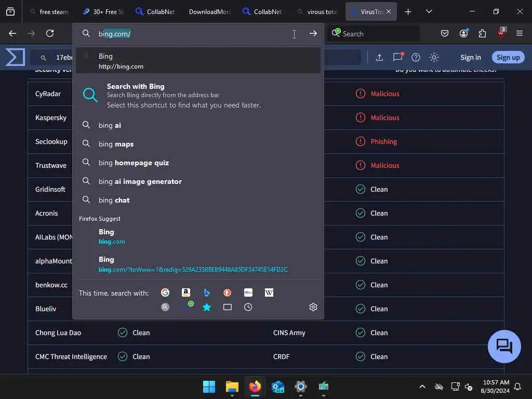532x399 pixels.
Task: Open the Windows Start menu
Action: [209, 387]
